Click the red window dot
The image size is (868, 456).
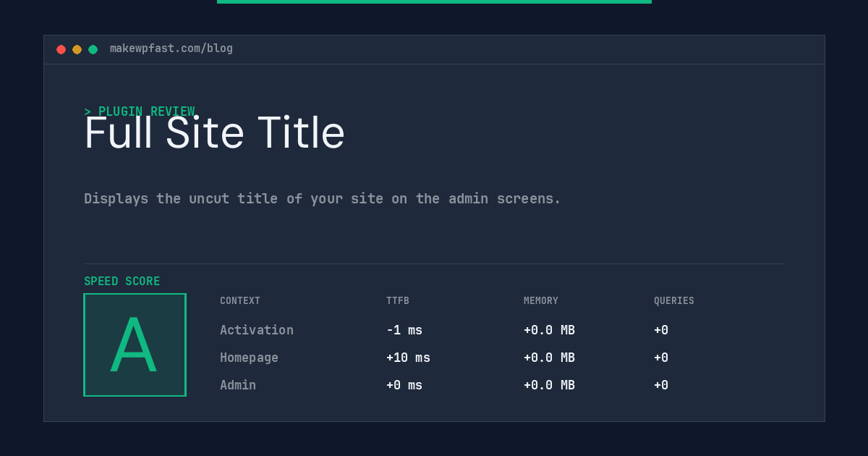click(61, 49)
